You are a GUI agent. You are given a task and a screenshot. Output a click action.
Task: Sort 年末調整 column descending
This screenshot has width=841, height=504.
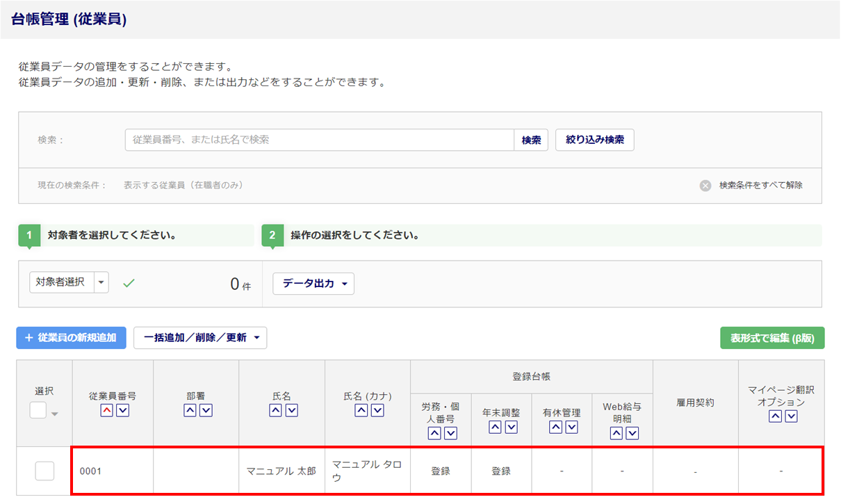511,428
